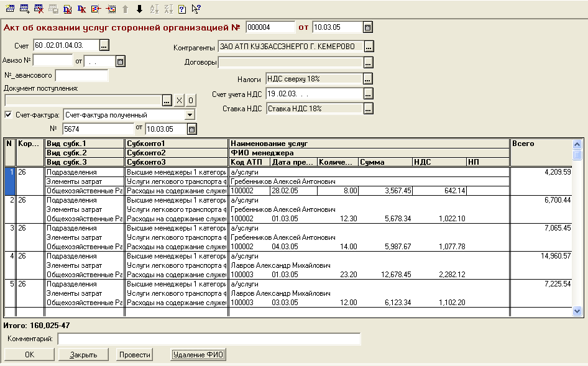Image resolution: width=588 pixels, height=366 pixels.
Task: Open the calendar next to act date 10.03.05
Action: coord(367,27)
